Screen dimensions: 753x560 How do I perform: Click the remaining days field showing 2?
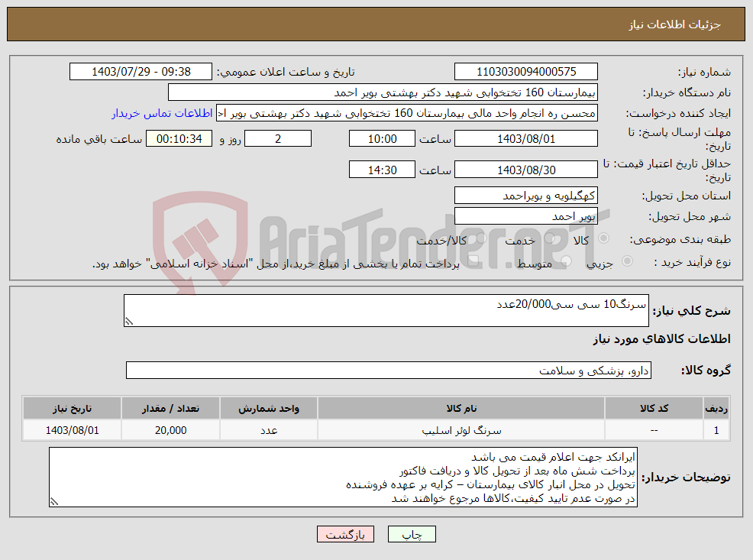click(278, 139)
